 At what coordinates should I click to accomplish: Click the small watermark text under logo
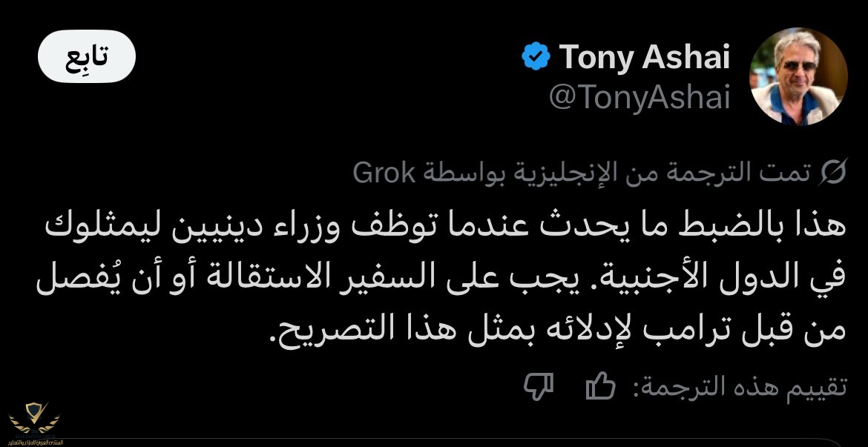click(35, 442)
